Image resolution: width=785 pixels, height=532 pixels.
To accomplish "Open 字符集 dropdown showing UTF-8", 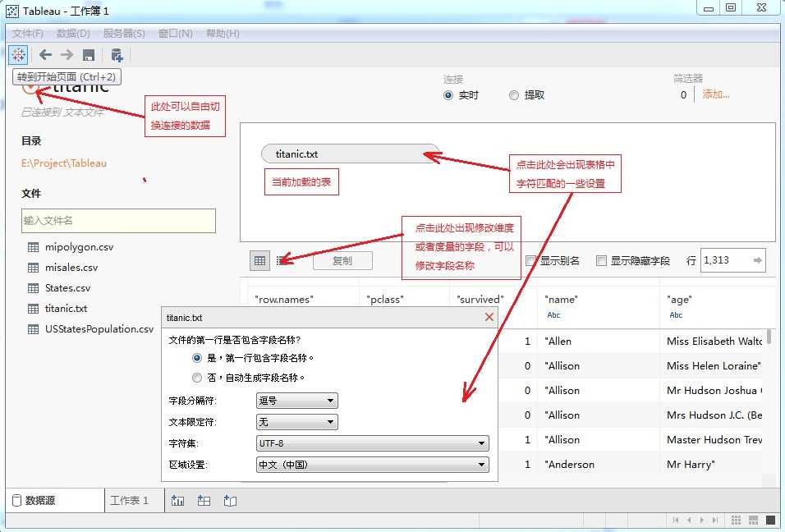I will (x=373, y=443).
